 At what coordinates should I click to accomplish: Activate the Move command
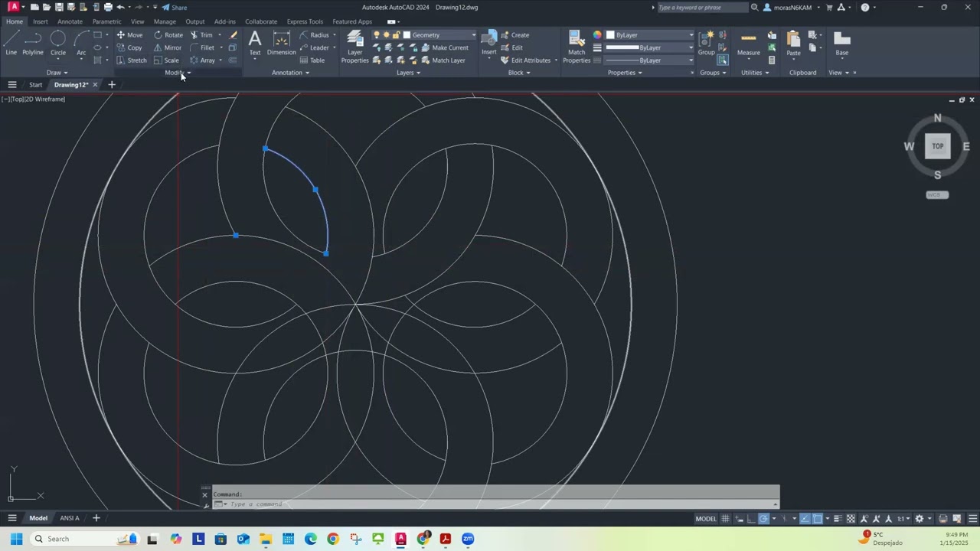129,35
